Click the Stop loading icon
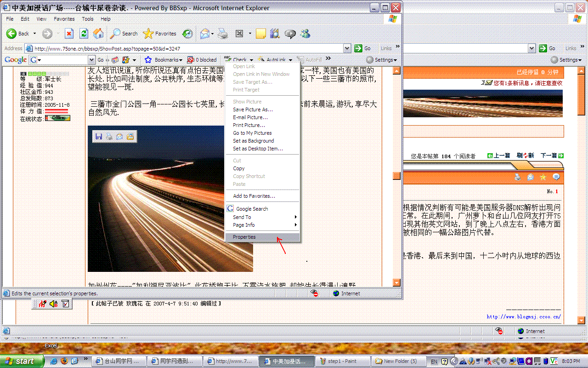The width and height of the screenshot is (588, 368). 69,34
